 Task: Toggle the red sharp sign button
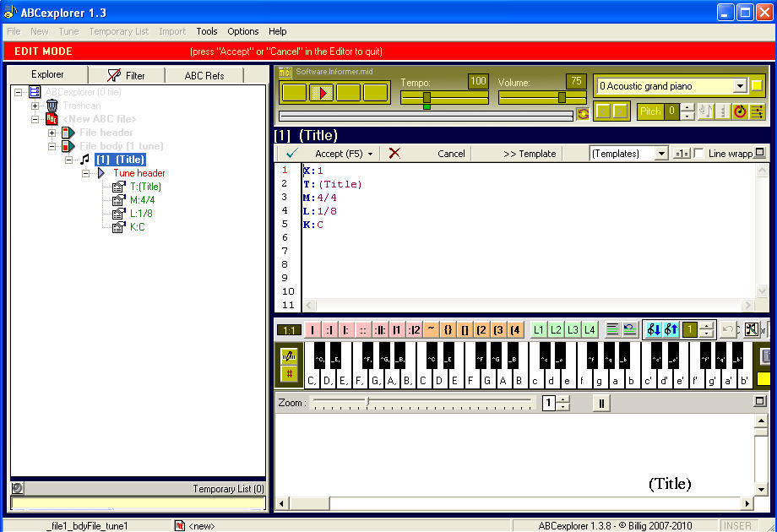point(289,373)
